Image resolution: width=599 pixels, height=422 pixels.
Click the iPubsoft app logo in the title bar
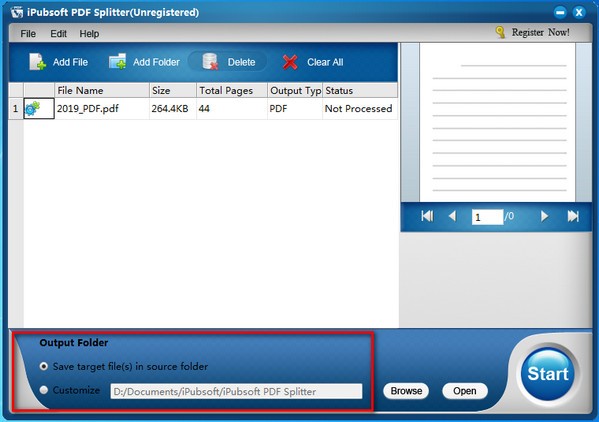point(17,12)
